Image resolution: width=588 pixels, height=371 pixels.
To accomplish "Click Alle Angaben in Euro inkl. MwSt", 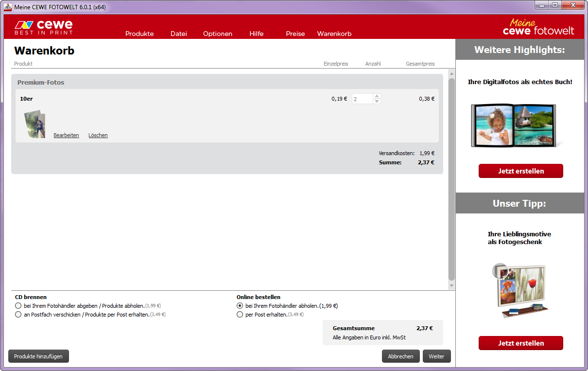I will click(x=369, y=337).
